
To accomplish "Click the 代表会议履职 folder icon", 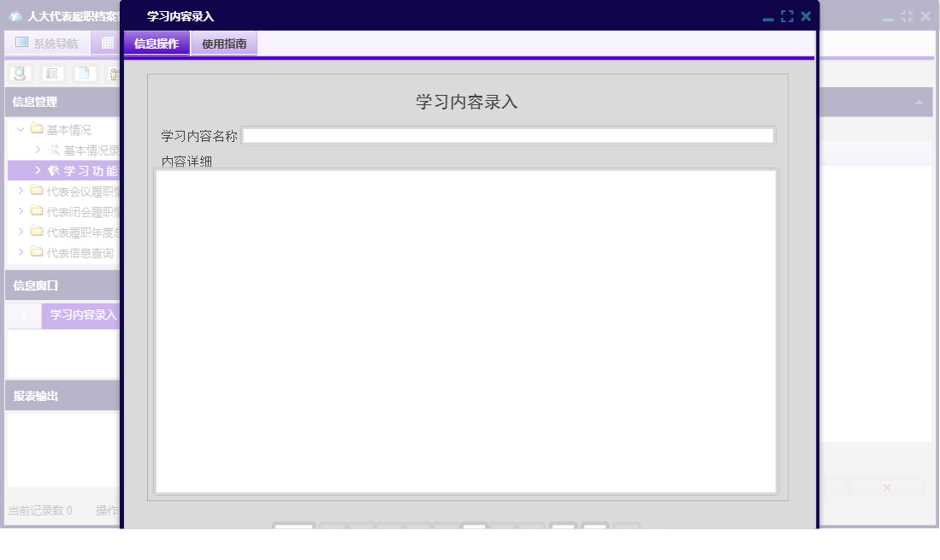I will pos(37,191).
